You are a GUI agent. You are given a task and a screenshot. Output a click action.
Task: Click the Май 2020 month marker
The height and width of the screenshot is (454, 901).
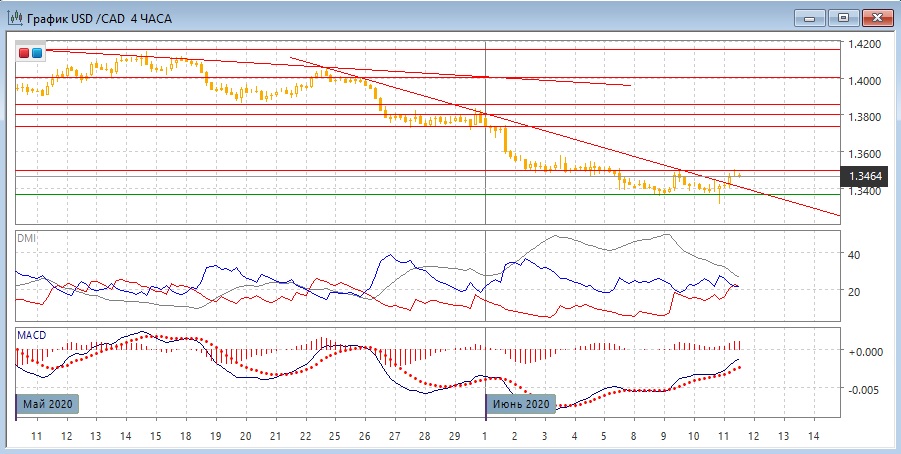pos(46,404)
